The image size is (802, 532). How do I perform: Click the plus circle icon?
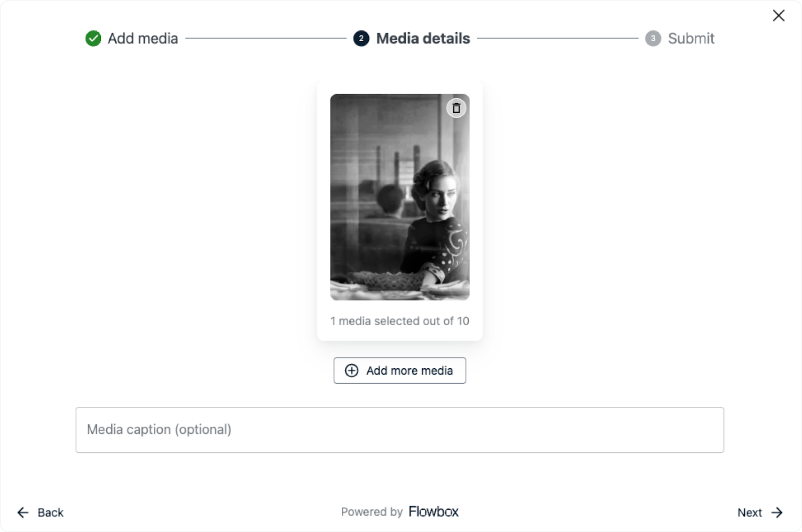(x=351, y=371)
